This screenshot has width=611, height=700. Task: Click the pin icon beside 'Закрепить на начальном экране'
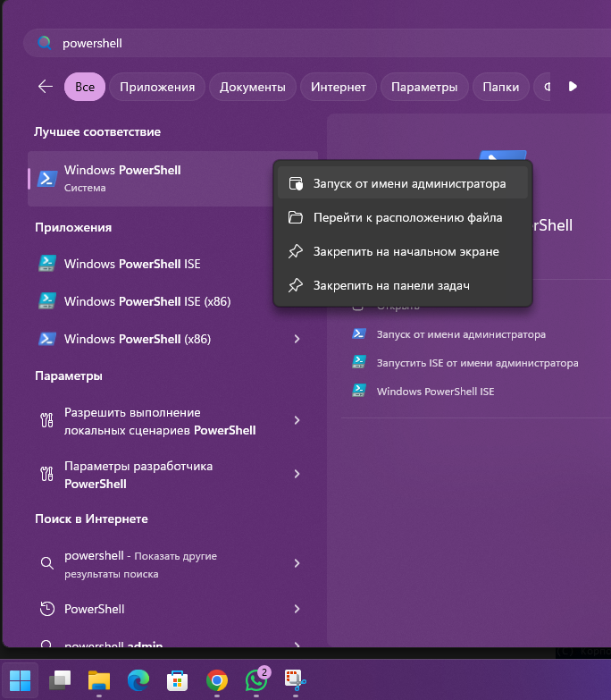pos(296,251)
